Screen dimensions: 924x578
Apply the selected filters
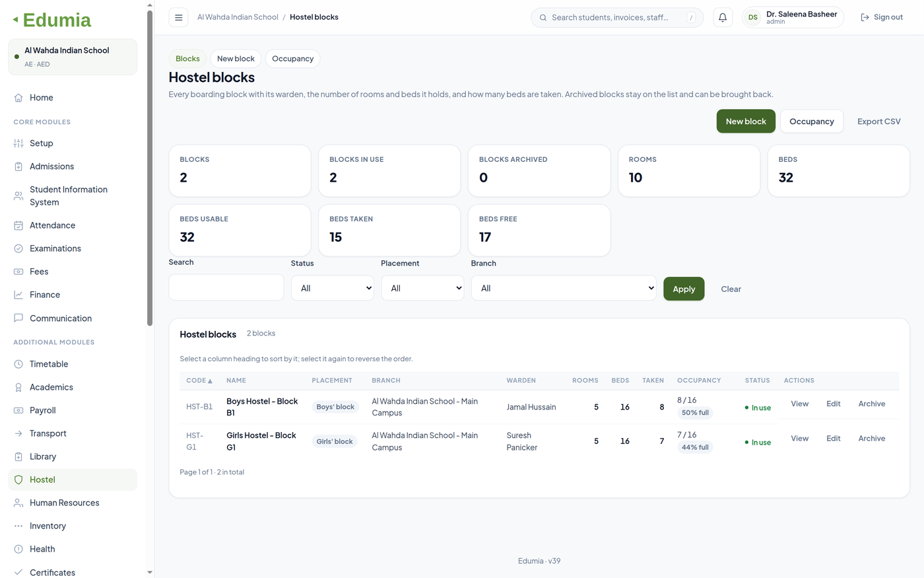(x=684, y=289)
